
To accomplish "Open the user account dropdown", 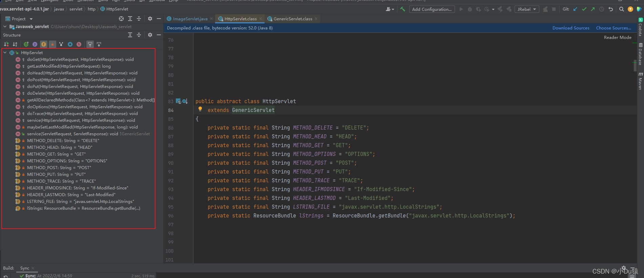I will [390, 9].
